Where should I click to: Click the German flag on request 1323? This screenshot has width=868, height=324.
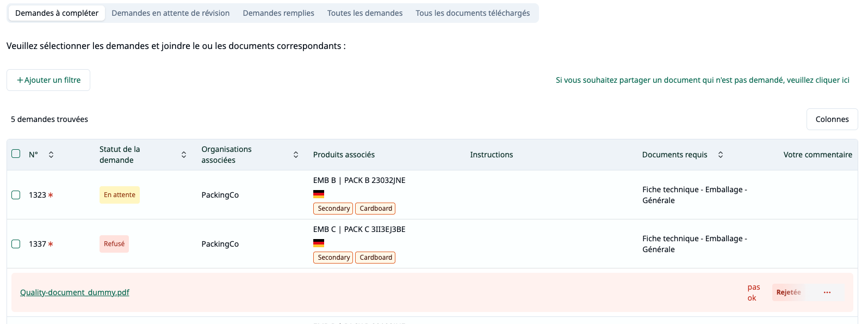(319, 194)
